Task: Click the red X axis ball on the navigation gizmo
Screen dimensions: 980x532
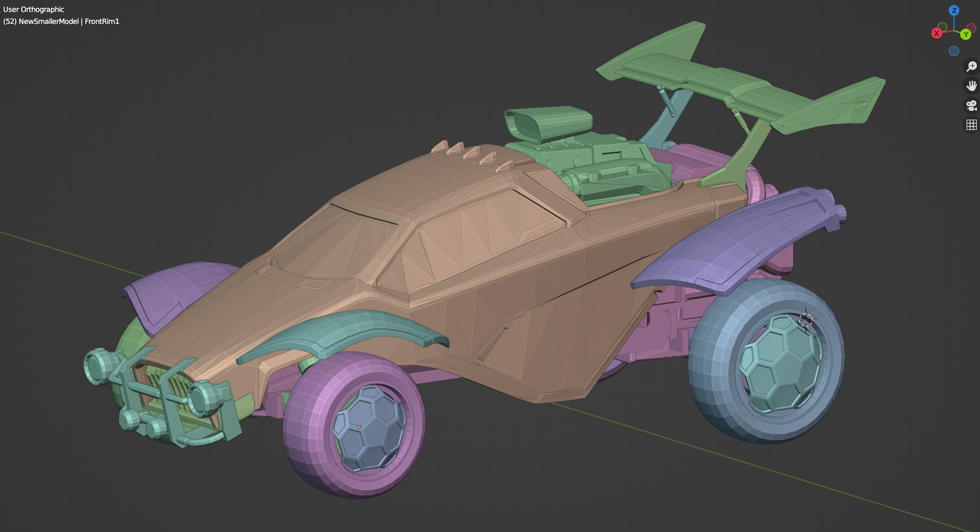Action: click(x=937, y=33)
